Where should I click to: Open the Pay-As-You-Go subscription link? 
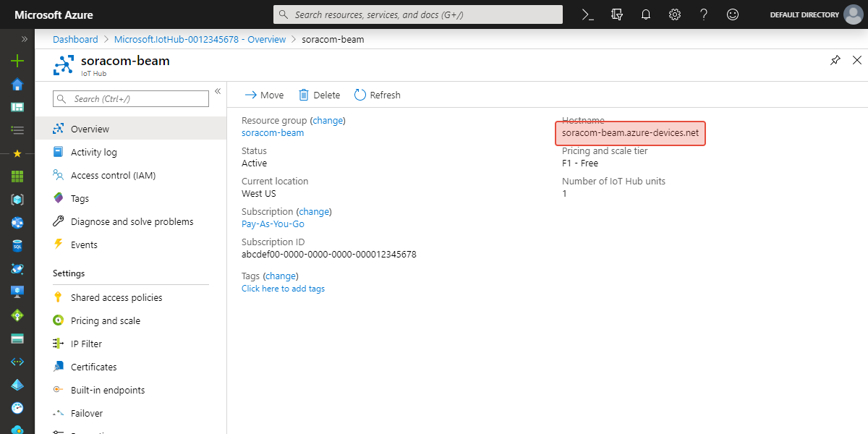[x=273, y=224]
